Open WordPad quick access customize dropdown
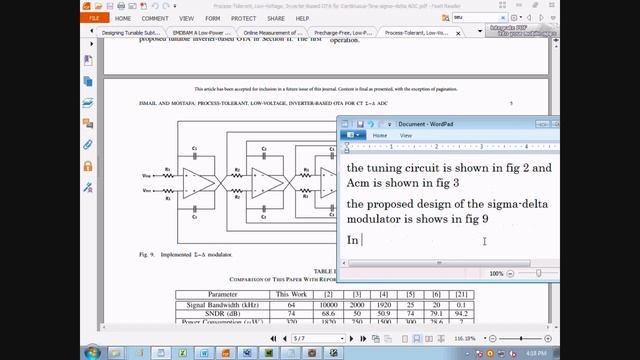This screenshot has height=360, width=640. pos(389,124)
